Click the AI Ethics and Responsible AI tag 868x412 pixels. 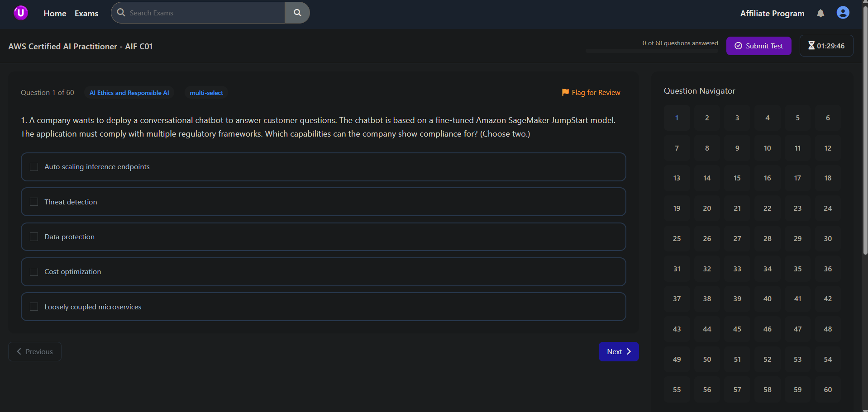[x=129, y=93]
